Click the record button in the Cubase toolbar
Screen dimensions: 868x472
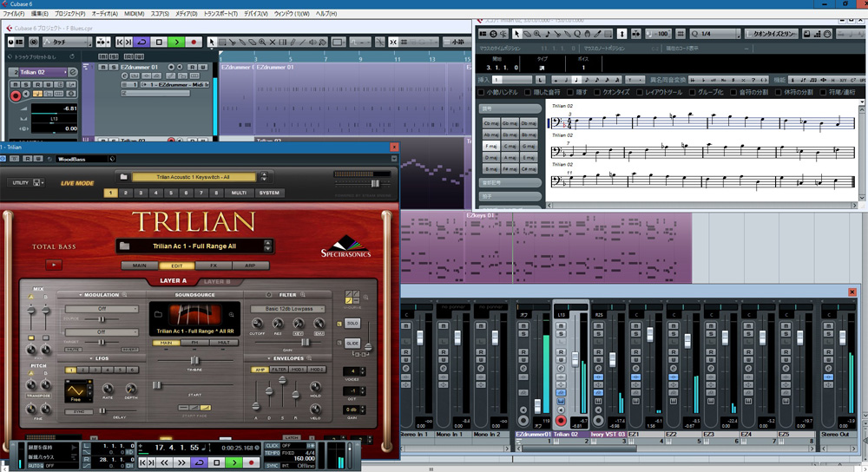194,42
